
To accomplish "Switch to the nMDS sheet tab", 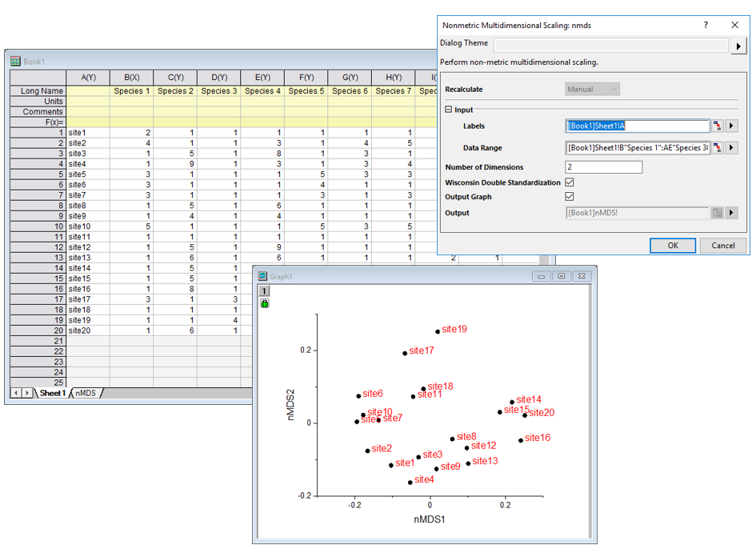I will point(86,393).
